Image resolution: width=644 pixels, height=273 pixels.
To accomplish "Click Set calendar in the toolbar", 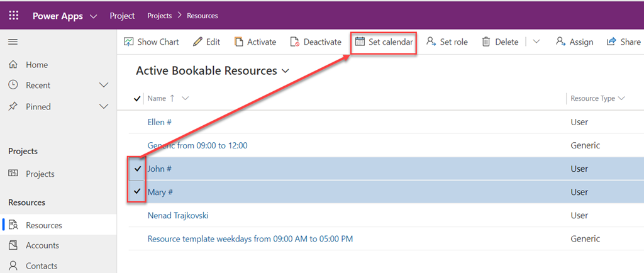I will (x=384, y=42).
